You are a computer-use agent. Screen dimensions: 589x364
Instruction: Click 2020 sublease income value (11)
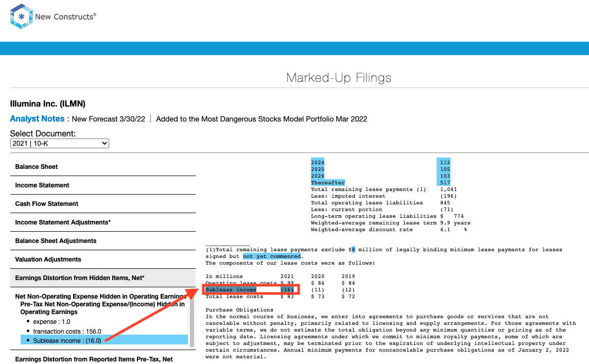[x=318, y=290]
